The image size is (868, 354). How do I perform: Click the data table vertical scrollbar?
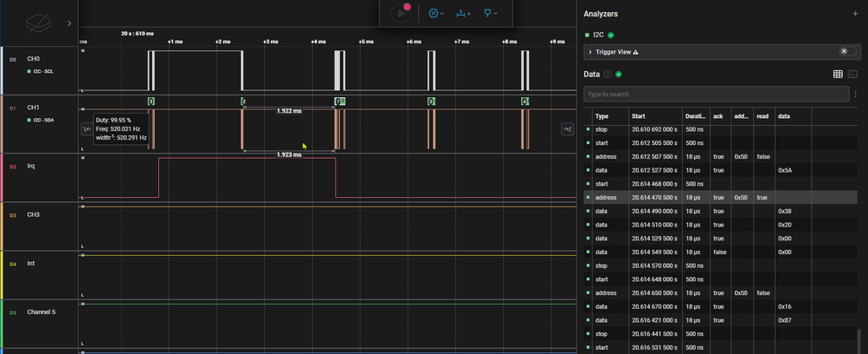coord(859,341)
